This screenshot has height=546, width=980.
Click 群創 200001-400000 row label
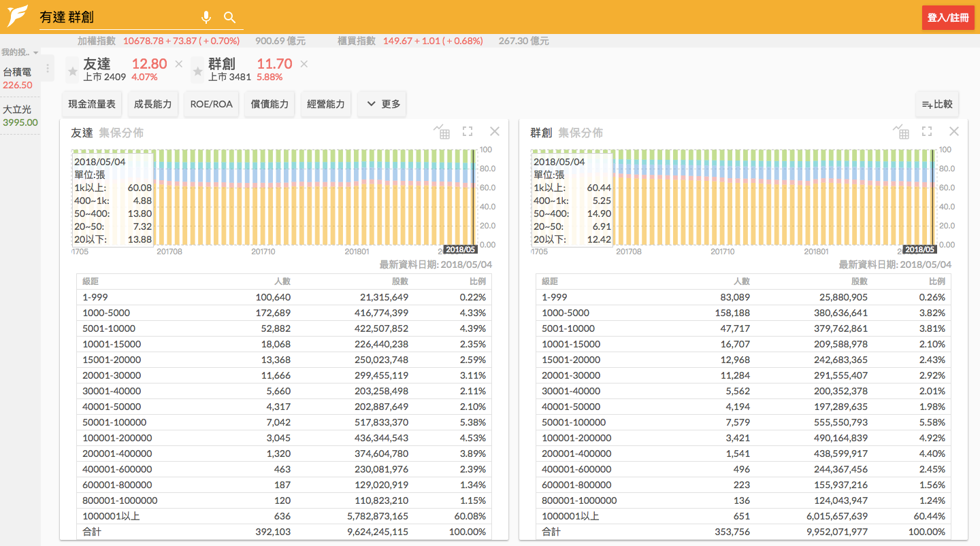(576, 454)
